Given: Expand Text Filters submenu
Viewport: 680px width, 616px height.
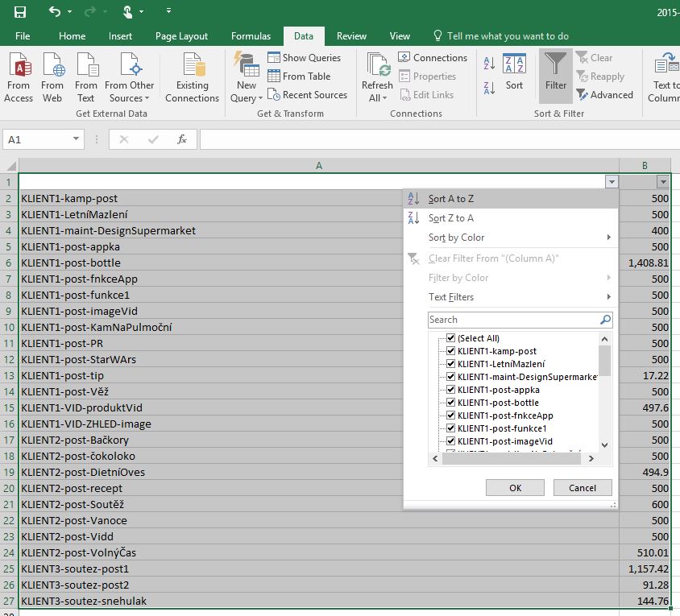Looking at the screenshot, I should click(x=511, y=297).
